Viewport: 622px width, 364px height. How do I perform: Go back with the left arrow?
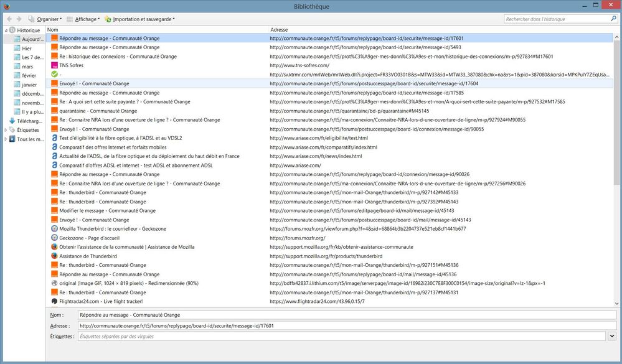(9, 19)
